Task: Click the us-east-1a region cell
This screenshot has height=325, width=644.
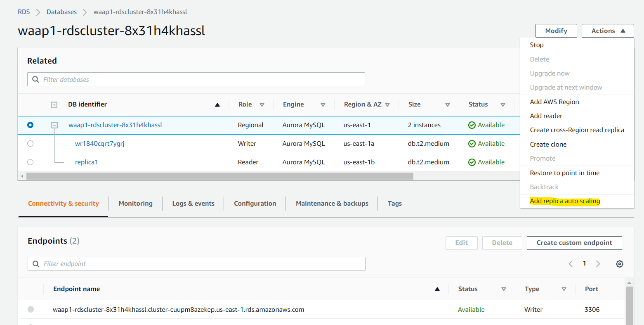Action: (x=359, y=144)
